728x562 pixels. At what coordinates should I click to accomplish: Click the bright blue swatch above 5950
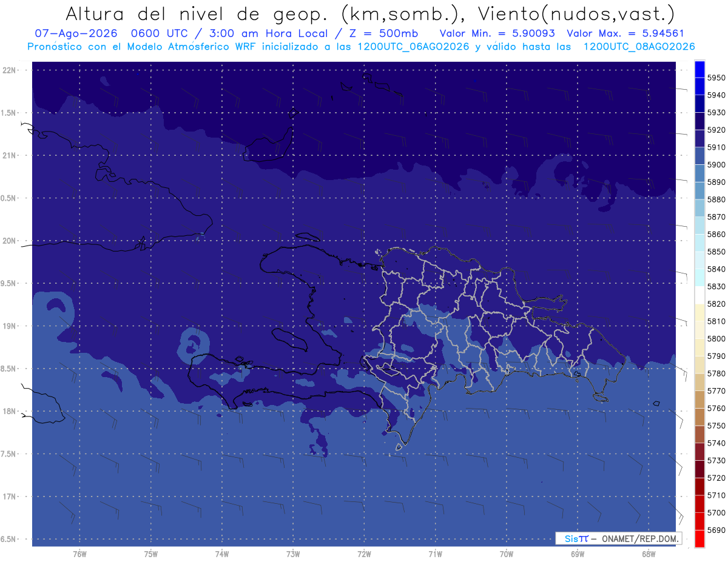(x=699, y=69)
